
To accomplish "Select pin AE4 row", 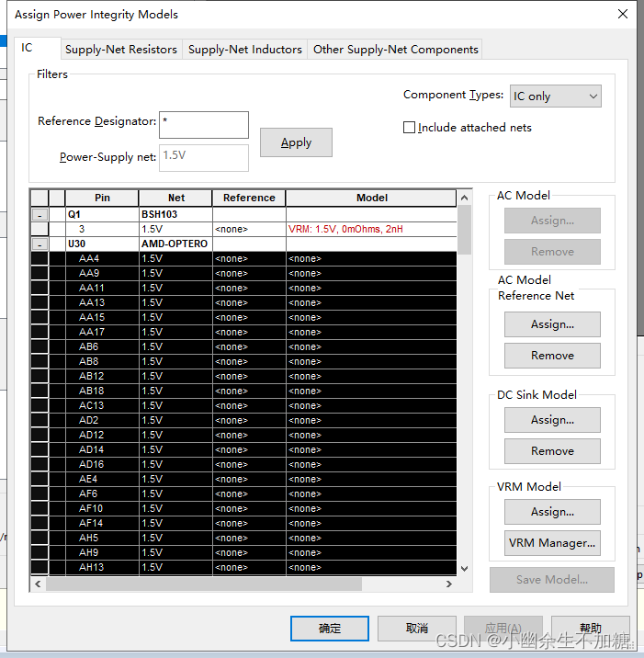I will [x=243, y=479].
